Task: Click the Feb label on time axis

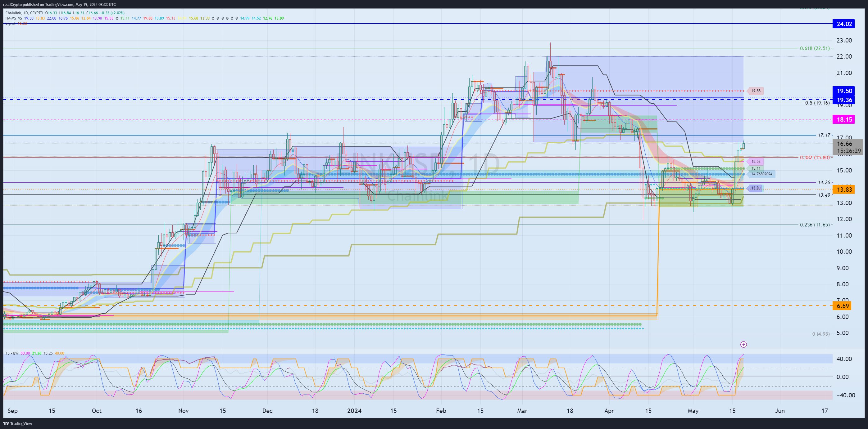Action: 441,410
